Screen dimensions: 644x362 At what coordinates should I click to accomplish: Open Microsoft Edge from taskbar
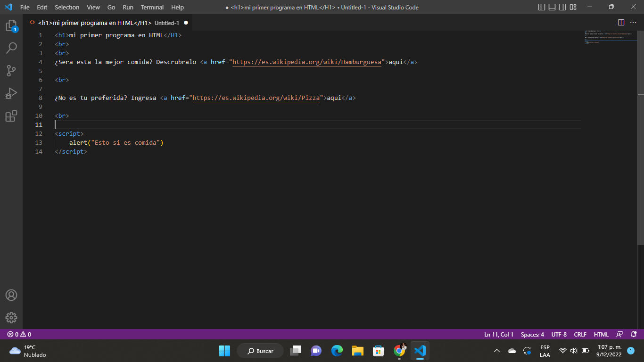click(337, 351)
